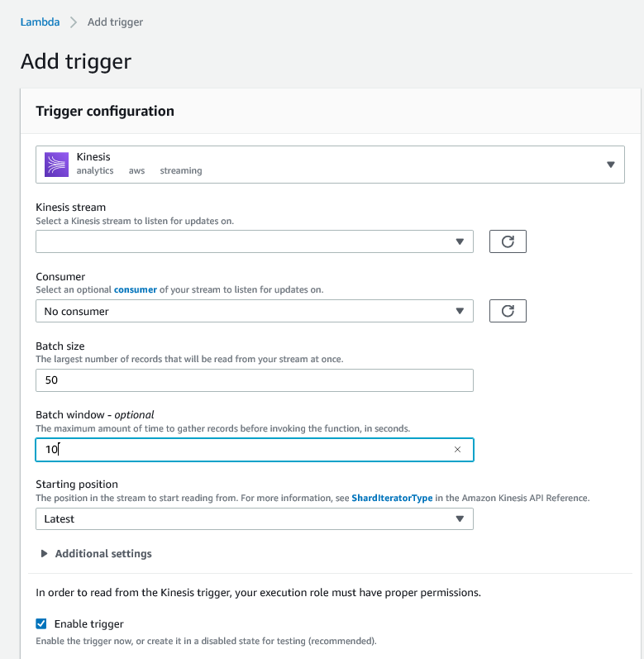Screen dimensions: 644x659
Task: Click the Add trigger breadcrumb item
Action: (x=115, y=22)
